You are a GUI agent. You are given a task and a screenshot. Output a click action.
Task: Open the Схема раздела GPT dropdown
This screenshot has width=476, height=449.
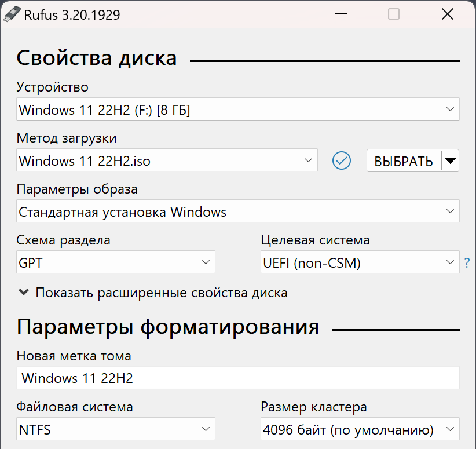pyautogui.click(x=116, y=262)
